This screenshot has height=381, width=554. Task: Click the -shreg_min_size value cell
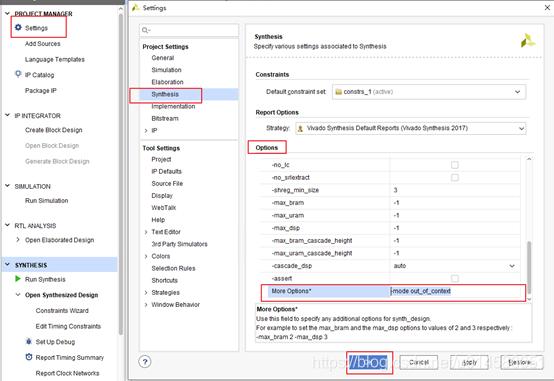click(x=455, y=190)
